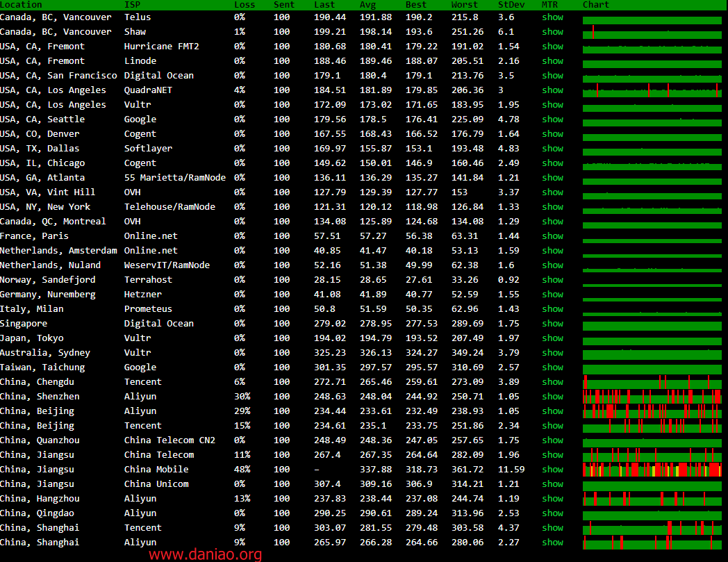
Task: Show MTR for Online.net Amsterdam
Action: (x=552, y=250)
